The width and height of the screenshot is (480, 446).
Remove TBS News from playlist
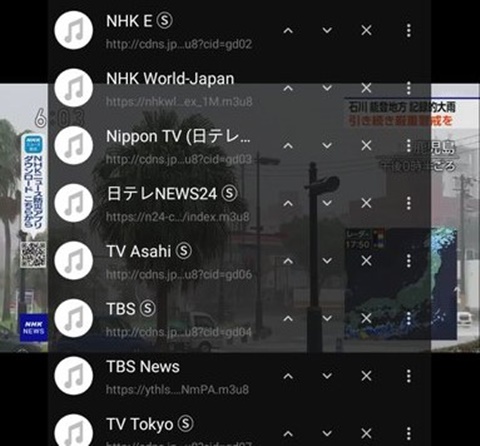[366, 376]
